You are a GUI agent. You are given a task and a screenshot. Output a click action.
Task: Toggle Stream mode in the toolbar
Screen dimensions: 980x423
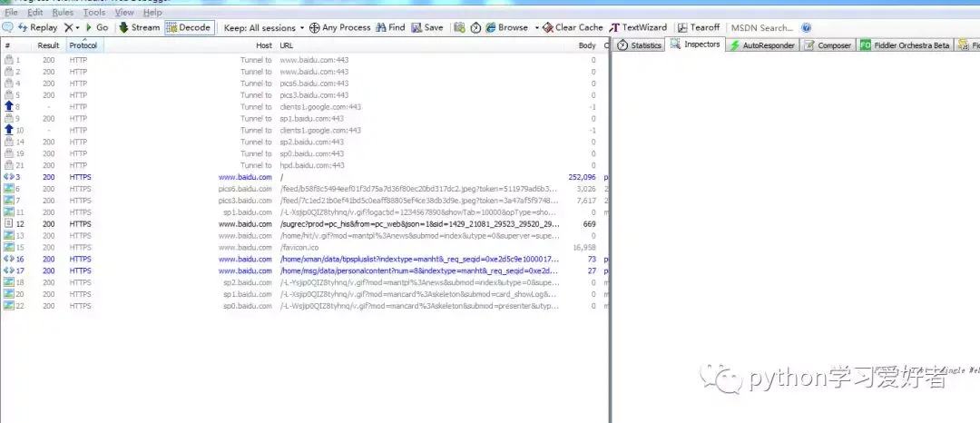[x=140, y=27]
